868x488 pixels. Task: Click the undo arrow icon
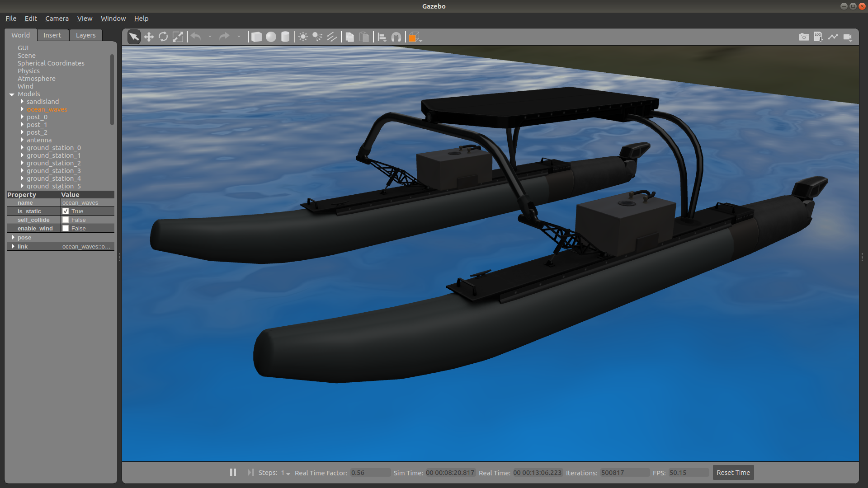196,37
